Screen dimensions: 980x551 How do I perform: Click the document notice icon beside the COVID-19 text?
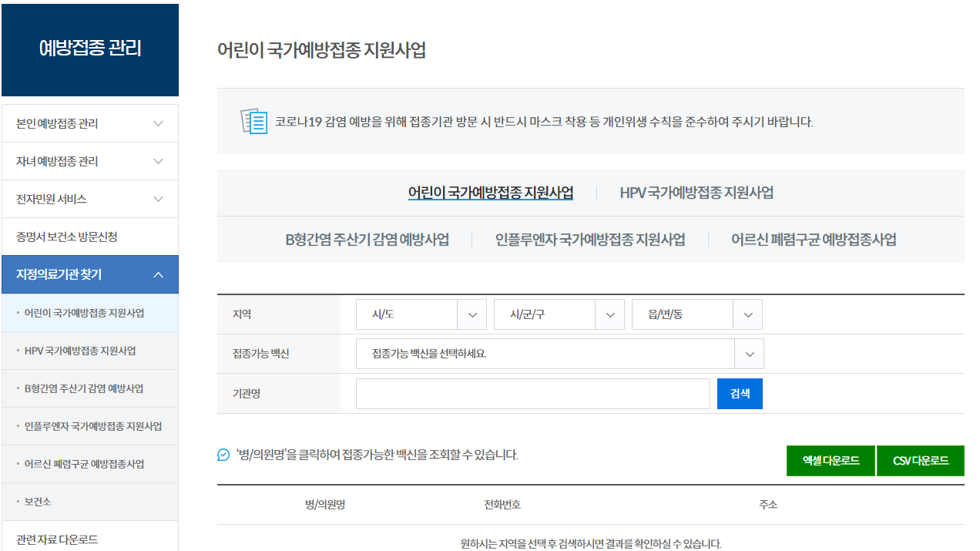[x=254, y=121]
